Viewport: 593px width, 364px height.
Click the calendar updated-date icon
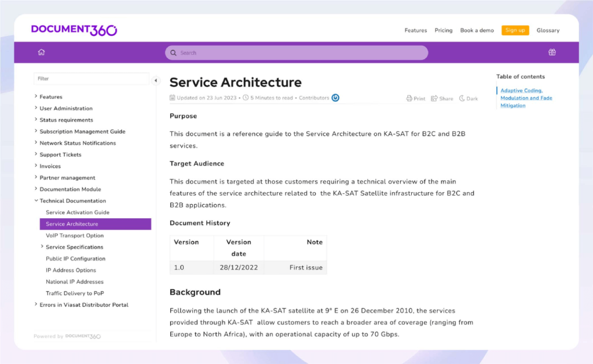(173, 98)
